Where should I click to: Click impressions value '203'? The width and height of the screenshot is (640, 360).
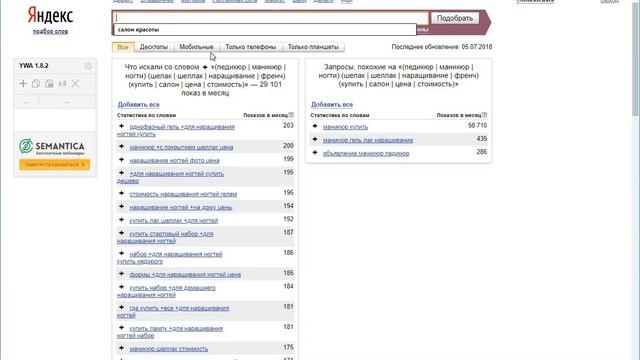(288, 126)
